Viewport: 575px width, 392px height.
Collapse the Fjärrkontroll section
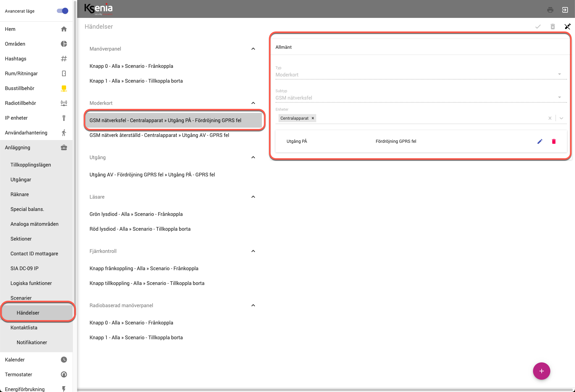253,251
